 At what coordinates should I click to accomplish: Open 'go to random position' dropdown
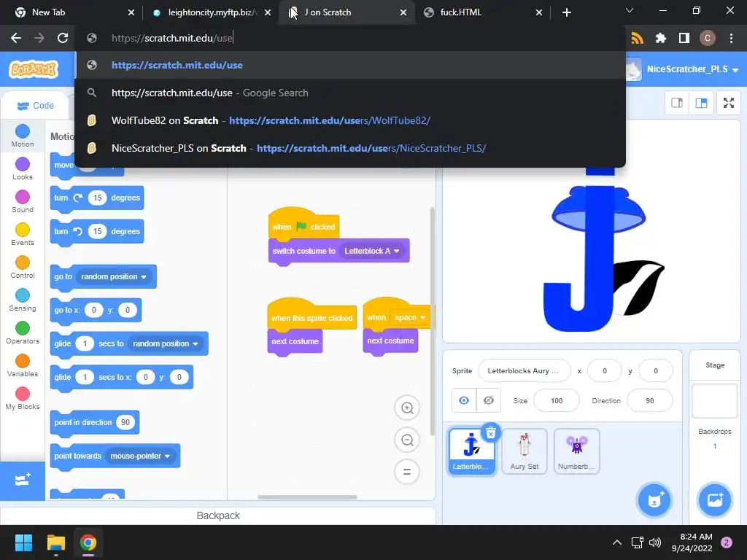pos(113,276)
